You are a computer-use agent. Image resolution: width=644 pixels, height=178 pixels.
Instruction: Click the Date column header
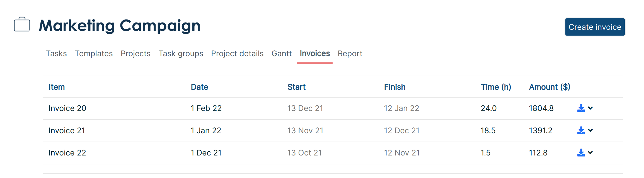199,87
